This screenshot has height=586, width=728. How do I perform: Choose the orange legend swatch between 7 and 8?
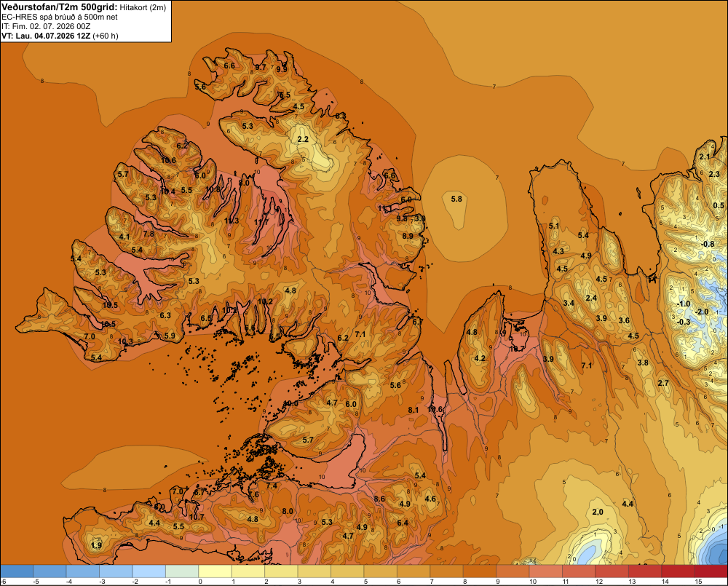446,571
